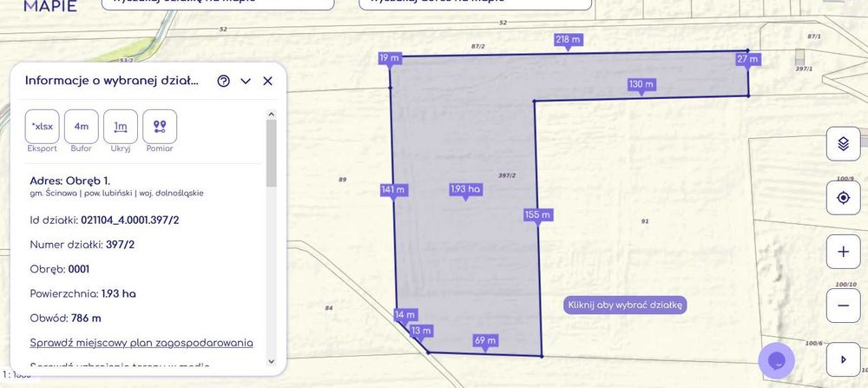Screen dimensions: 868x388
Task: Click the 1.93 ha area label
Action: (465, 189)
